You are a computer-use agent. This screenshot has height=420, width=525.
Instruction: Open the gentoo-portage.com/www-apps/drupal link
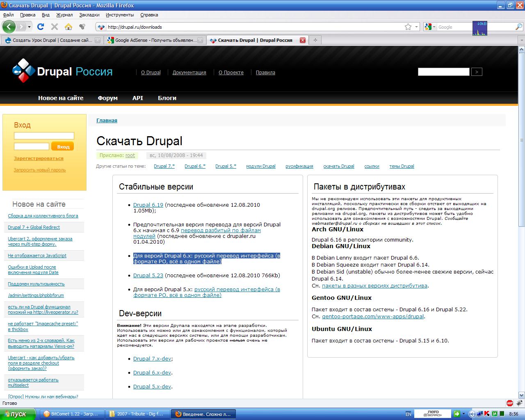373,316
